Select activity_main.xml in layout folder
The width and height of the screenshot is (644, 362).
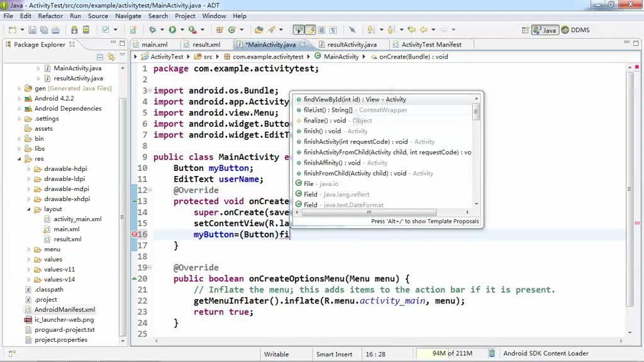(x=77, y=219)
